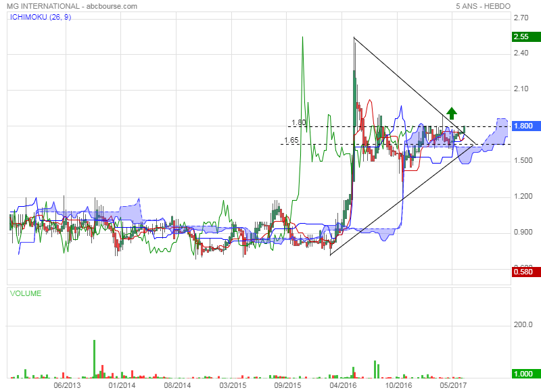
Task: Click the green 1.000 volume tag
Action: click(x=526, y=374)
